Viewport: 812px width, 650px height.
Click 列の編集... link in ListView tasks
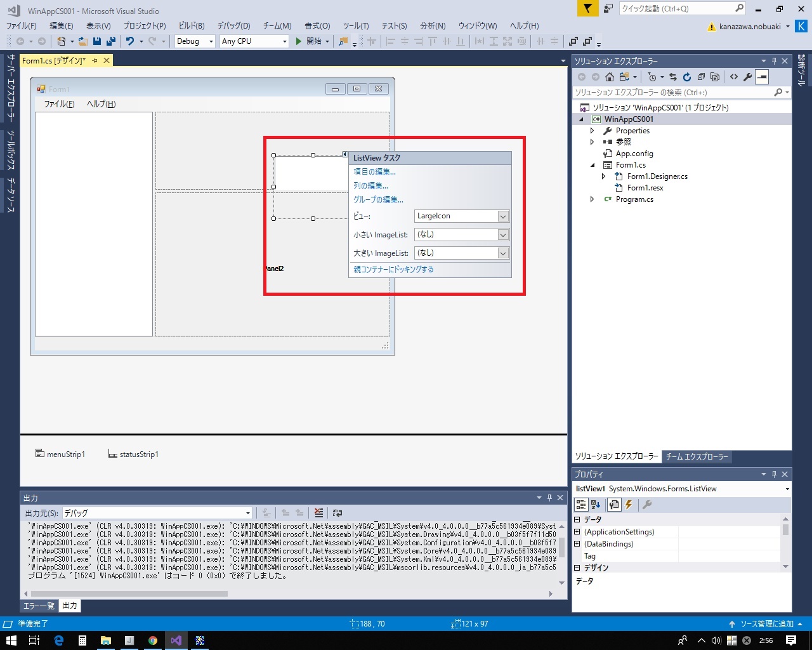pos(370,185)
